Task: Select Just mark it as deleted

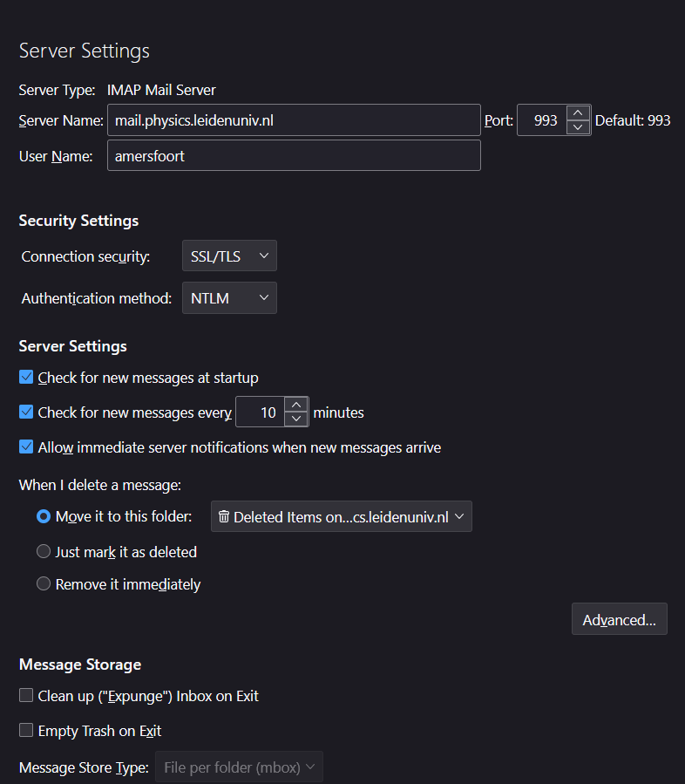Action: click(x=44, y=551)
